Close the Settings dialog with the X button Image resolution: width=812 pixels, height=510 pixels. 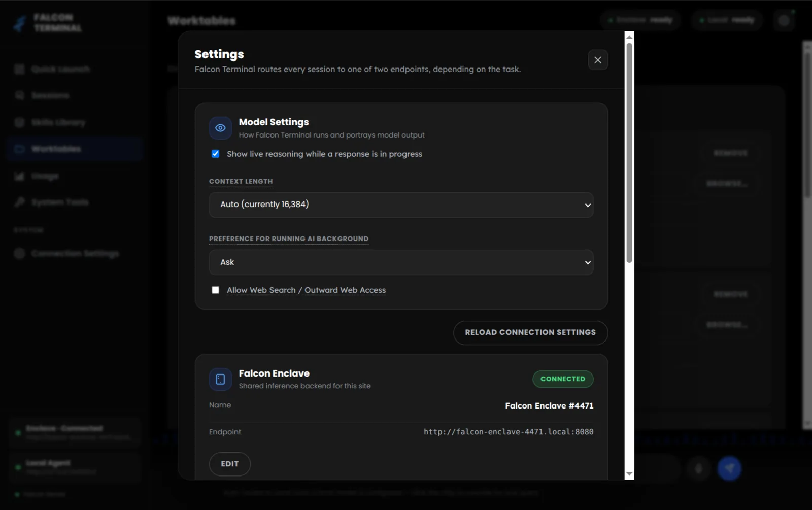pyautogui.click(x=598, y=60)
